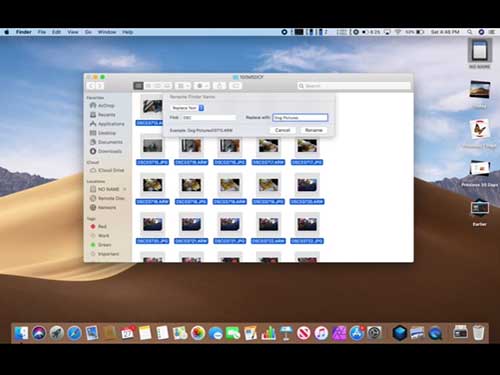Open Desktop in the sidebar
This screenshot has height=375, width=500.
[106, 133]
